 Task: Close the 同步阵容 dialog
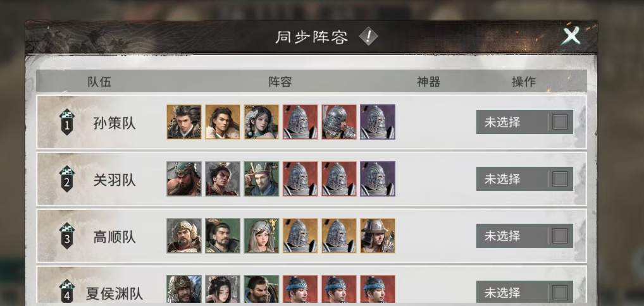pyautogui.click(x=571, y=36)
